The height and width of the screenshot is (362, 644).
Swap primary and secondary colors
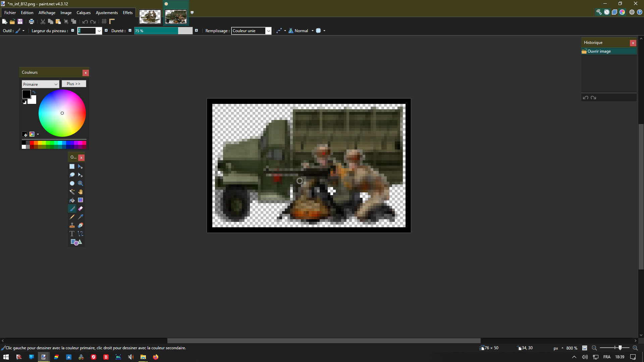pos(34,92)
